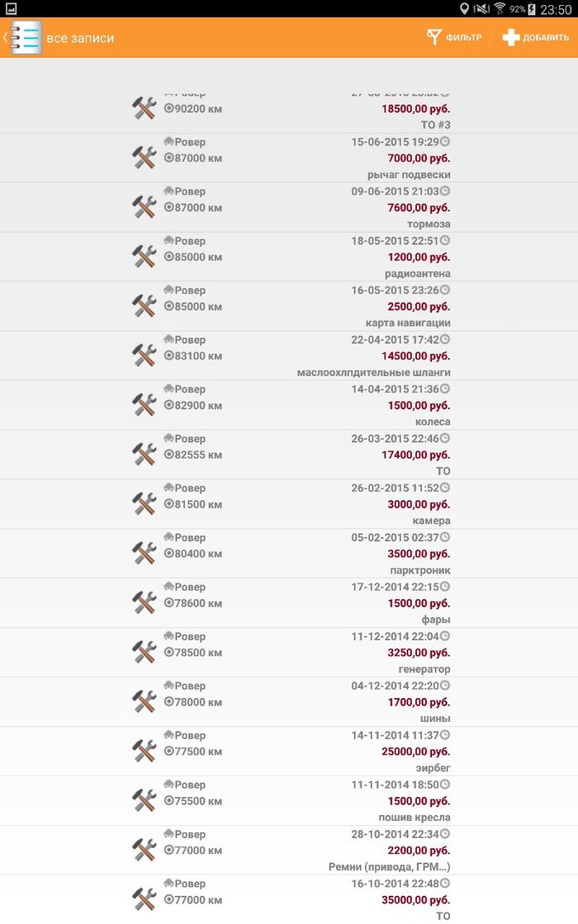Tap the car icon next to Ровер at 78500 км

coord(168,636)
